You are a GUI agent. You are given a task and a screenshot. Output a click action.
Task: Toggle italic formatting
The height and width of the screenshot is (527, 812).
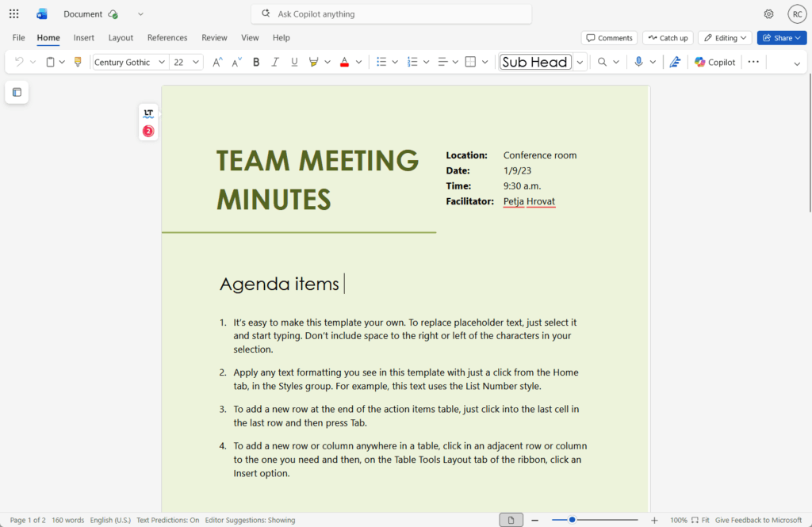[275, 62]
